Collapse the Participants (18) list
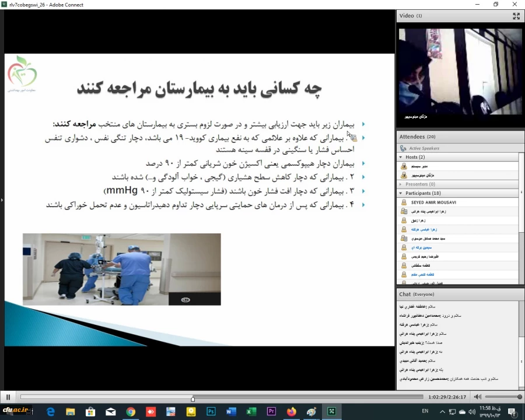The height and width of the screenshot is (420, 525). click(x=401, y=193)
